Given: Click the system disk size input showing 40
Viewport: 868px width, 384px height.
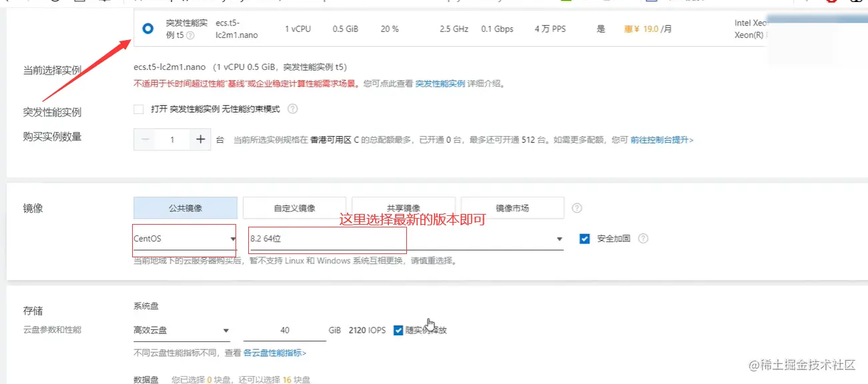Looking at the screenshot, I should (x=285, y=330).
